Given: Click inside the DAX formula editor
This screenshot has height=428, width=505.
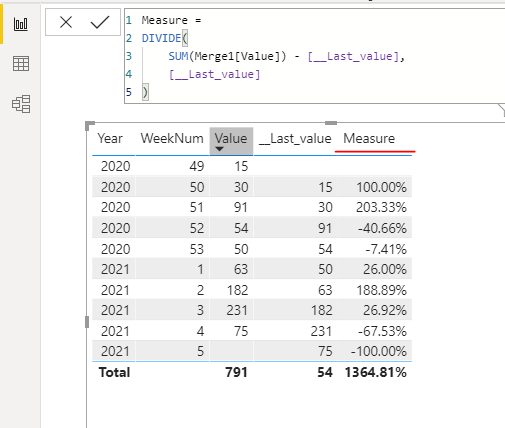Looking at the screenshot, I should click(x=315, y=56).
